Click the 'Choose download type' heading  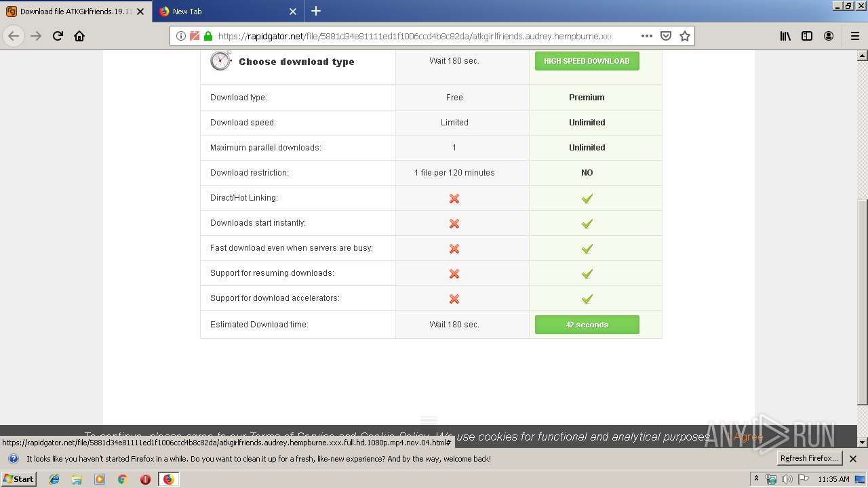pyautogui.click(x=296, y=62)
